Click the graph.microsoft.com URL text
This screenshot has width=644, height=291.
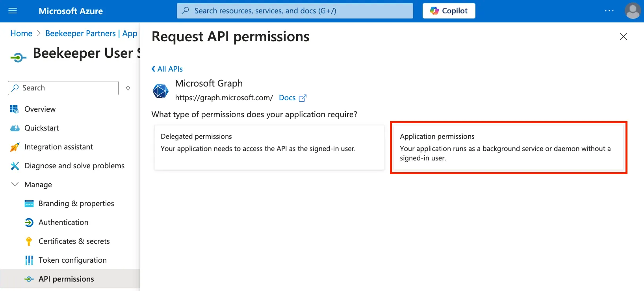pyautogui.click(x=224, y=98)
